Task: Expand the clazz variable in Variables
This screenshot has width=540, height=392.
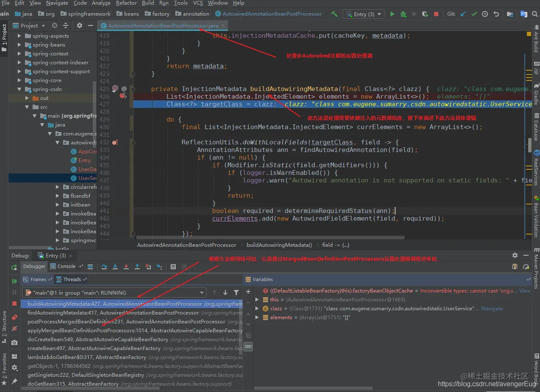Action: [x=257, y=309]
